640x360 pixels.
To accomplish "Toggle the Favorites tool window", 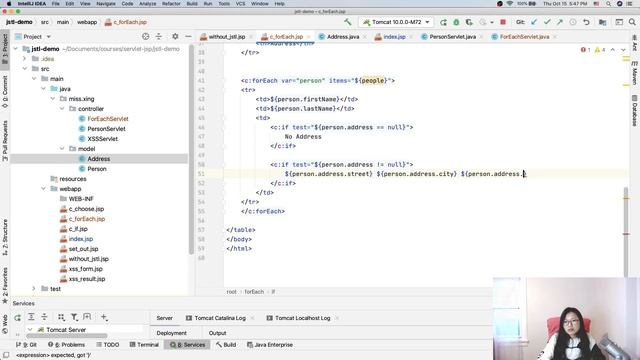I will 5,286.
